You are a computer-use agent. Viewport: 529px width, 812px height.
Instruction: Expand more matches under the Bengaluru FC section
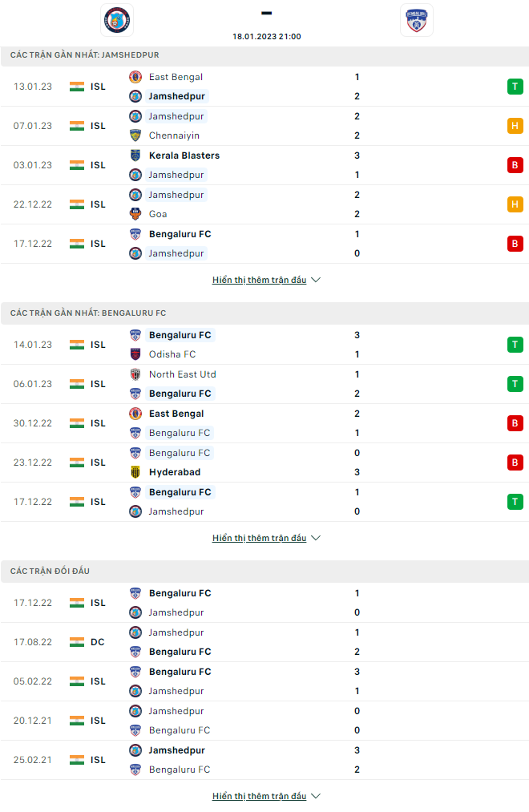click(266, 539)
